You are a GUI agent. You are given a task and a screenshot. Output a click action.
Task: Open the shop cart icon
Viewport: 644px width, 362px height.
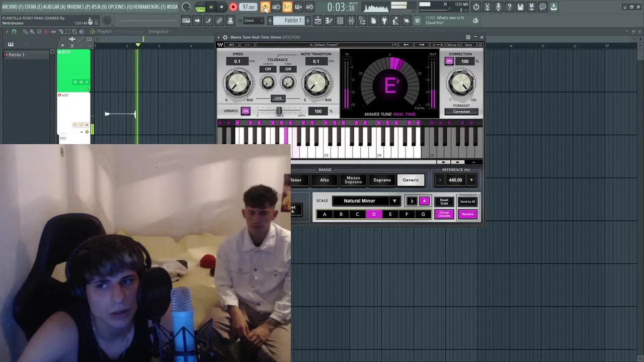(x=417, y=21)
